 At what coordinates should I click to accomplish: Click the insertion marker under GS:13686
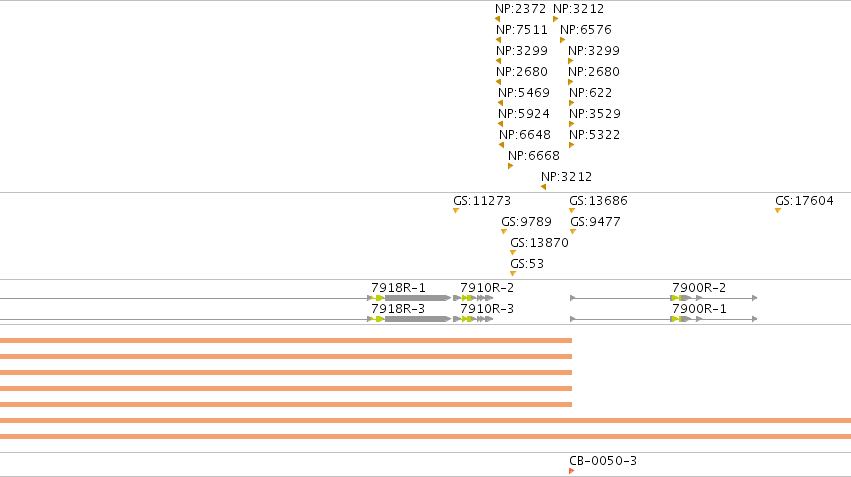click(572, 211)
